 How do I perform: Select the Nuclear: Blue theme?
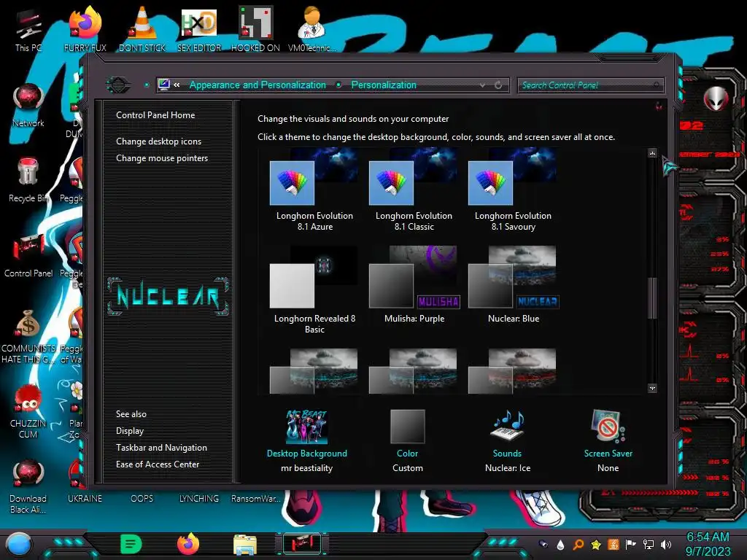pos(513,286)
